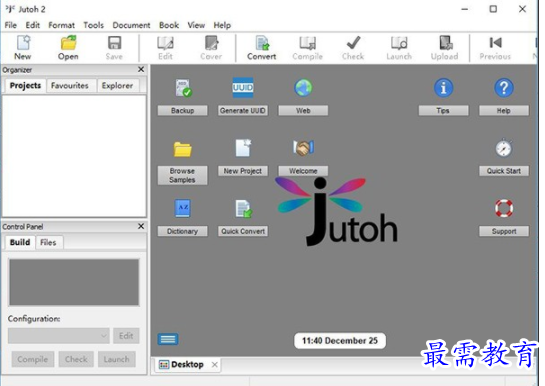
Task: Click the 11:40 December 25 clock
Action: click(340, 340)
